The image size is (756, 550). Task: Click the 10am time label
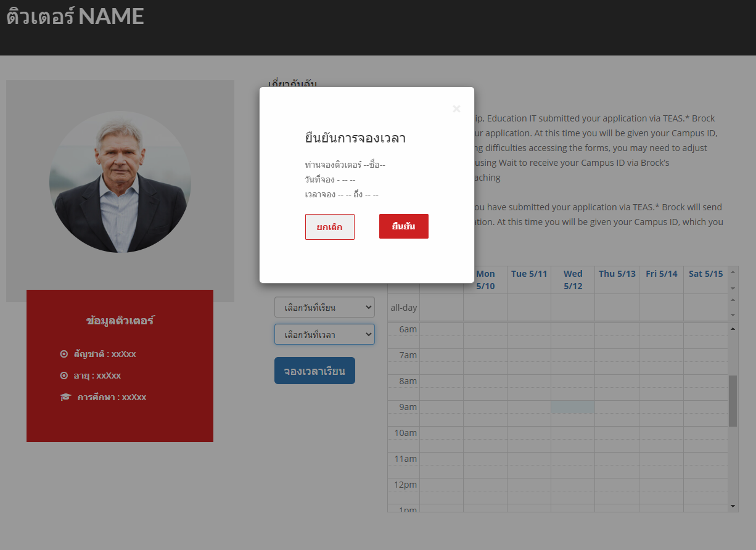coord(405,433)
